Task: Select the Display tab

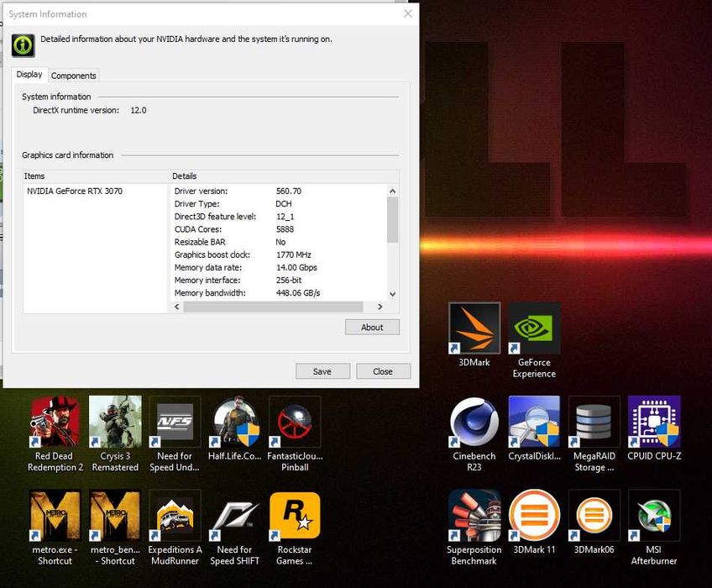Action: [29, 75]
